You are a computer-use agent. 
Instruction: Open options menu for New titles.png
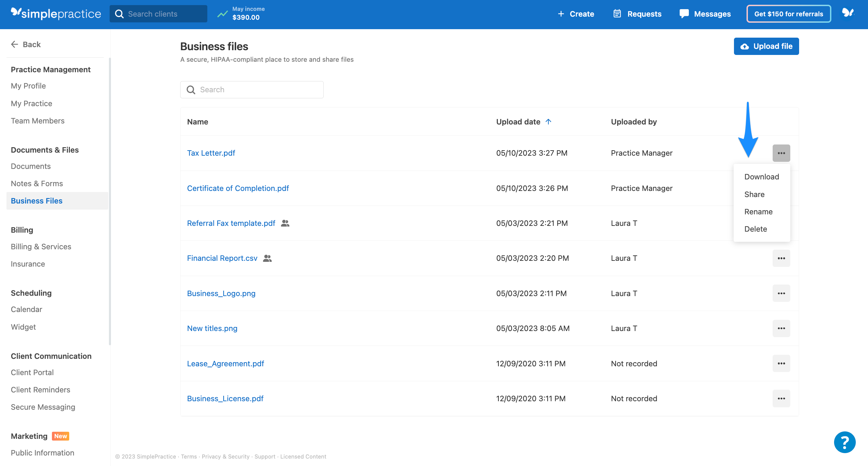click(x=781, y=328)
